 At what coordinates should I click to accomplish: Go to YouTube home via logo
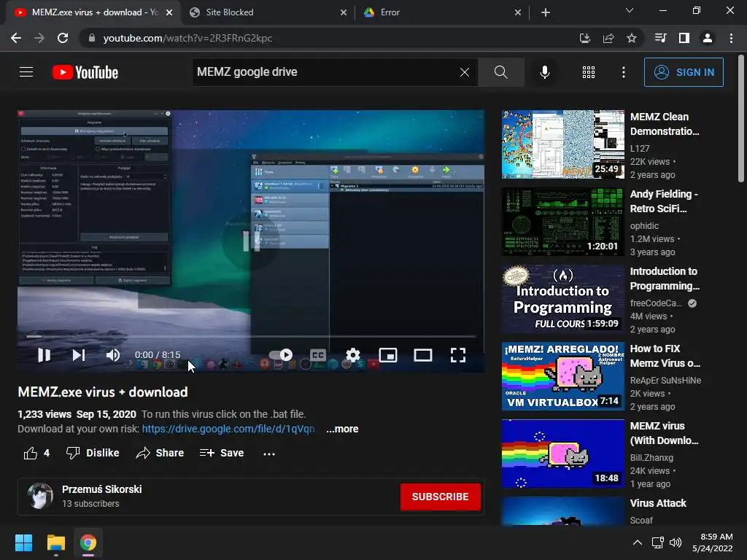pos(85,72)
